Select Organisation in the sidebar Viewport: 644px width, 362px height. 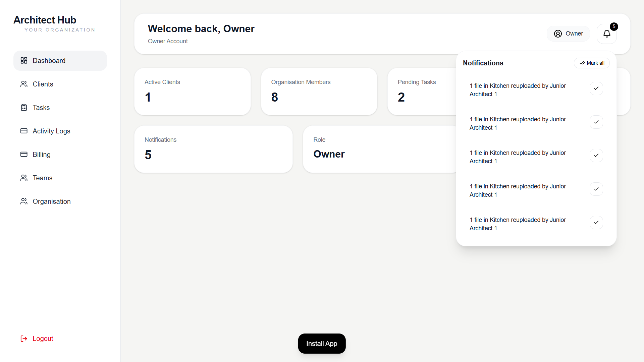point(60,201)
